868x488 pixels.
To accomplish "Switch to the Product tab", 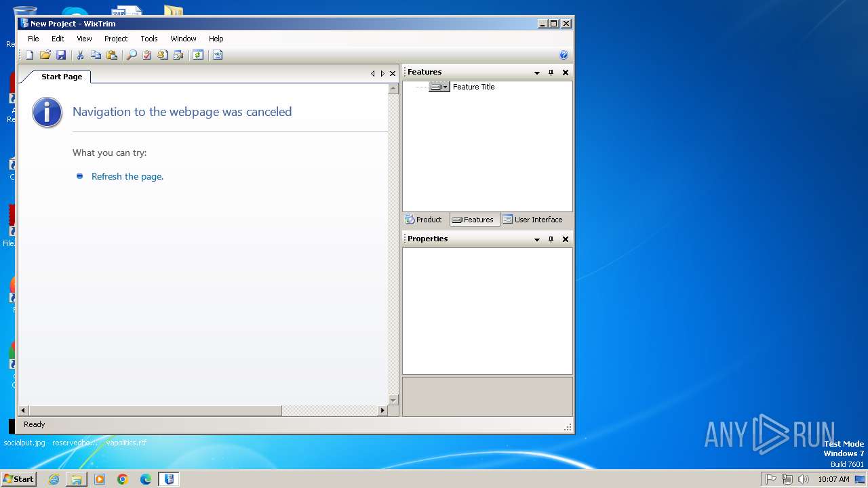I will coord(424,220).
